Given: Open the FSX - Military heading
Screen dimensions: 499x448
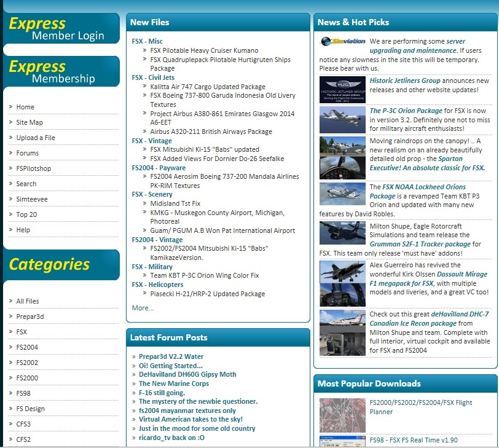Looking at the screenshot, I should click(152, 267).
